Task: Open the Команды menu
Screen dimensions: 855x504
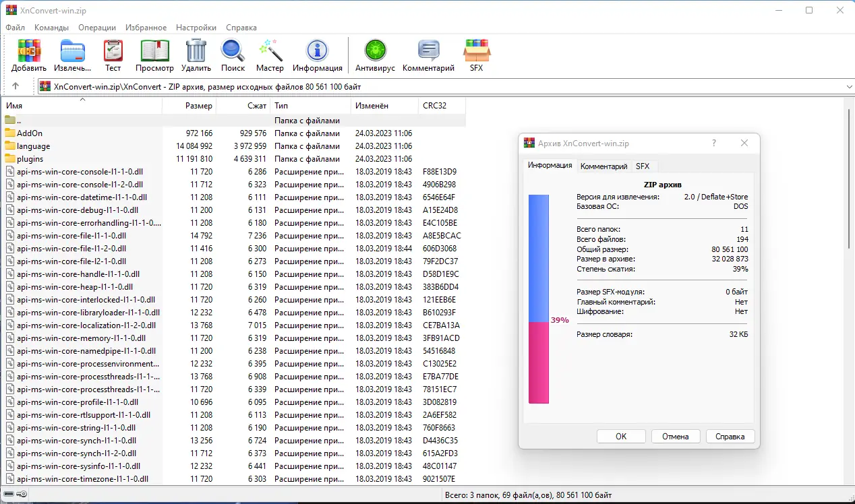Action: coord(51,28)
